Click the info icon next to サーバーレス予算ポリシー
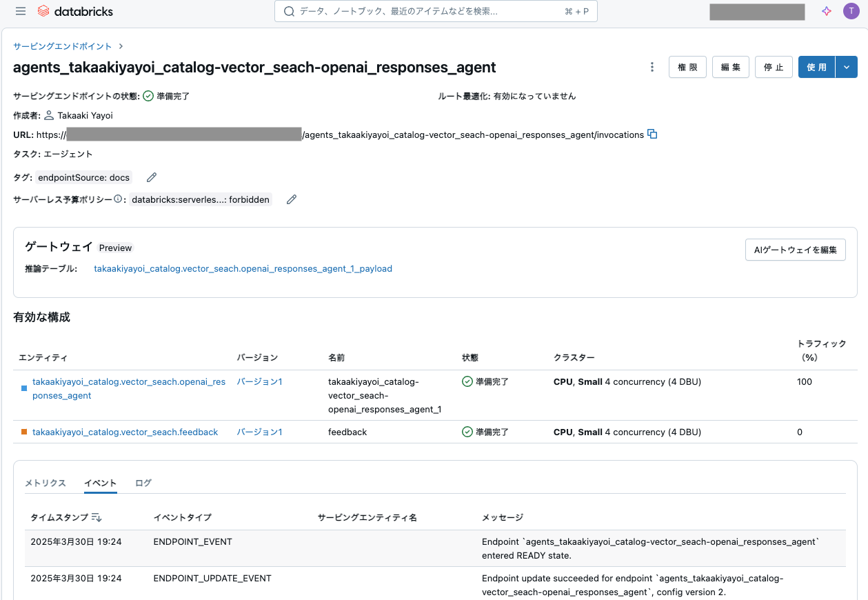The width and height of the screenshot is (868, 600). (119, 198)
